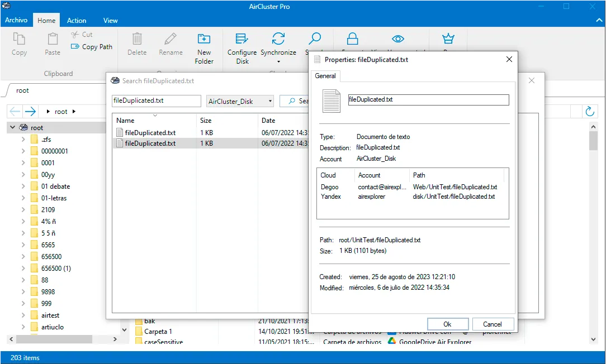Click Copy Path in the ribbon
This screenshot has width=606, height=364.
tap(92, 47)
